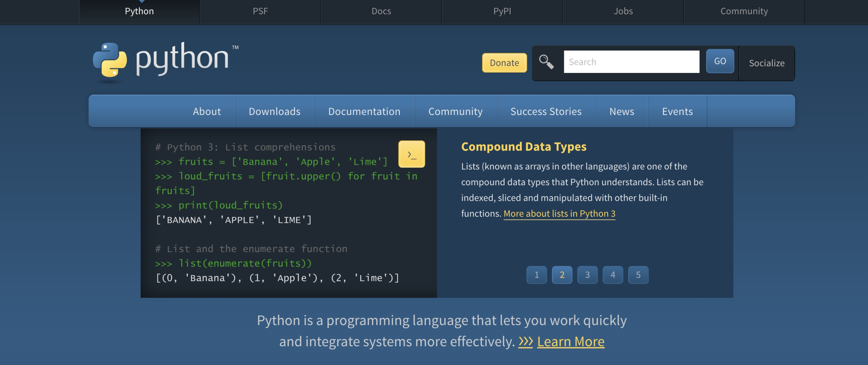Open the Docs top tab
This screenshot has height=365, width=868.
pos(381,12)
